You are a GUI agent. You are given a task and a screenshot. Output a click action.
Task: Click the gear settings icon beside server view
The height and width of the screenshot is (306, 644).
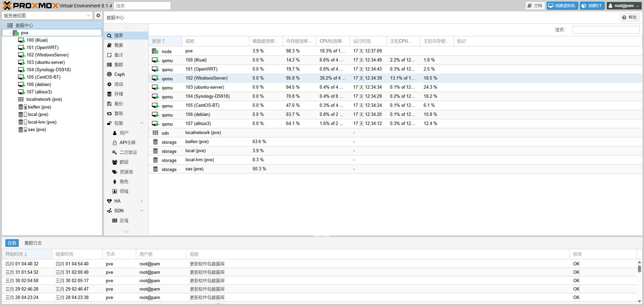(x=98, y=15)
